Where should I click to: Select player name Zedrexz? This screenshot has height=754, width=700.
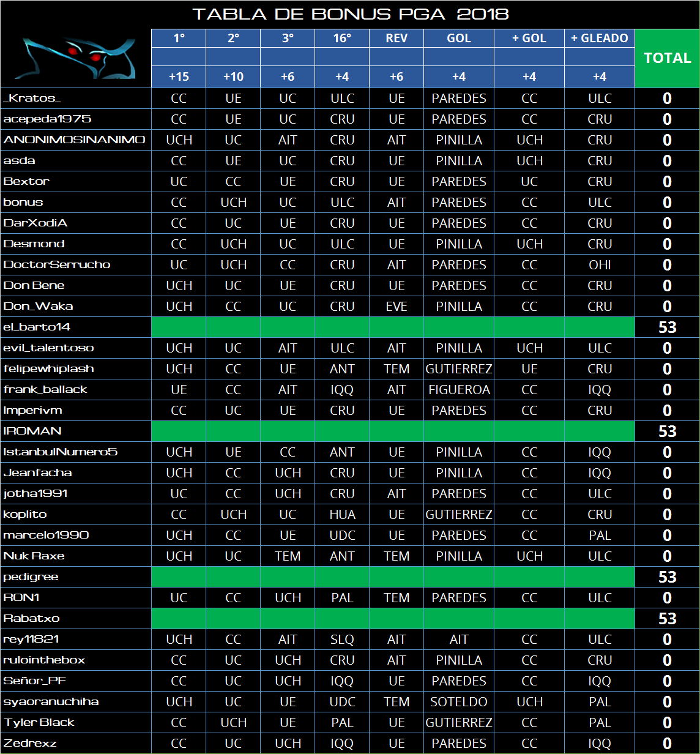(30, 743)
